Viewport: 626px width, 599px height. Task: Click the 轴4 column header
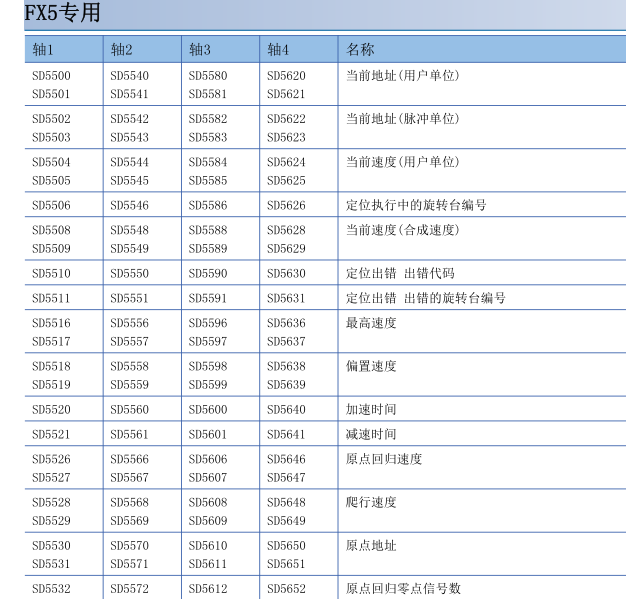click(278, 49)
